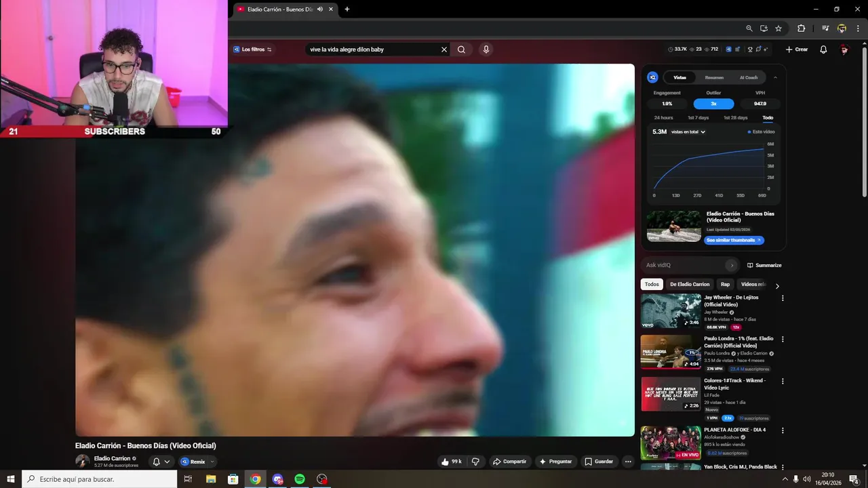Select the De Eladio Carrion chip
The height and width of the screenshot is (488, 868).
tap(690, 284)
